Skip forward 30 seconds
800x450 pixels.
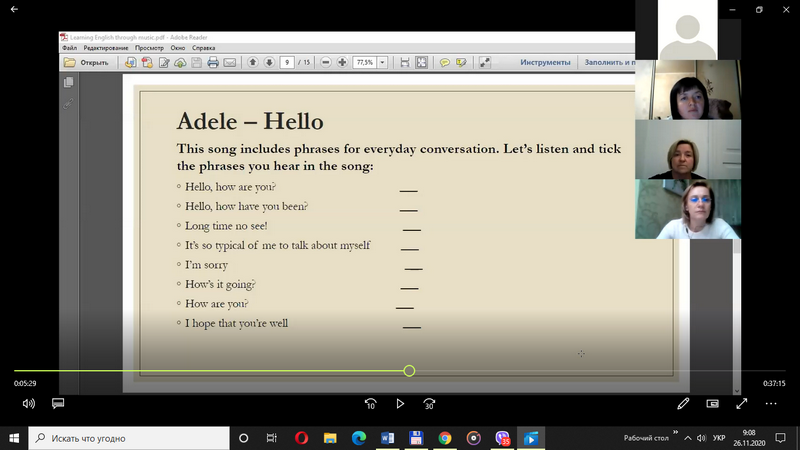(429, 404)
